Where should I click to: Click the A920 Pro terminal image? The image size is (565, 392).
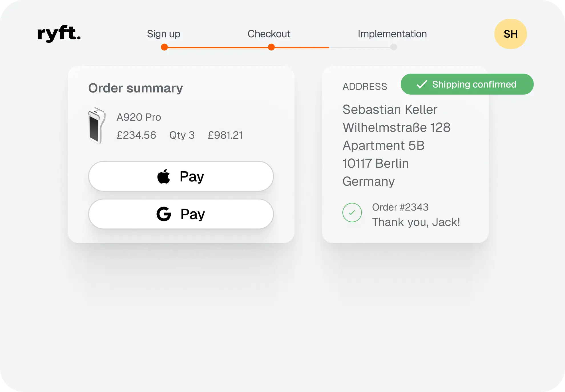(x=97, y=126)
